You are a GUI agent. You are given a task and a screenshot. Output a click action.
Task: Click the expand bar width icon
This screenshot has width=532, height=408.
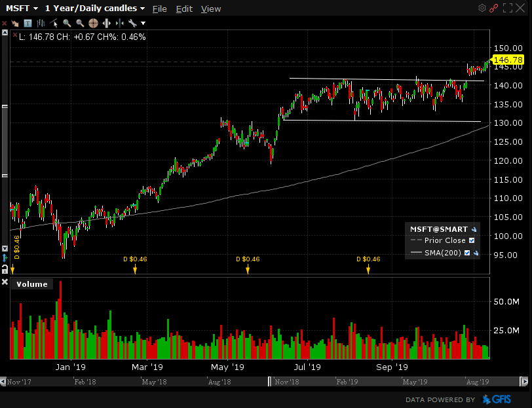[107, 24]
